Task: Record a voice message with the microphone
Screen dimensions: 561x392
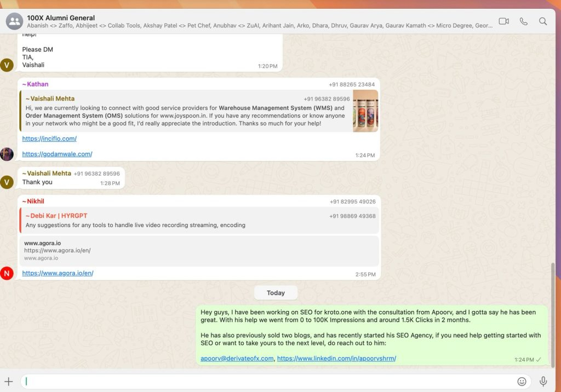Action: click(543, 381)
